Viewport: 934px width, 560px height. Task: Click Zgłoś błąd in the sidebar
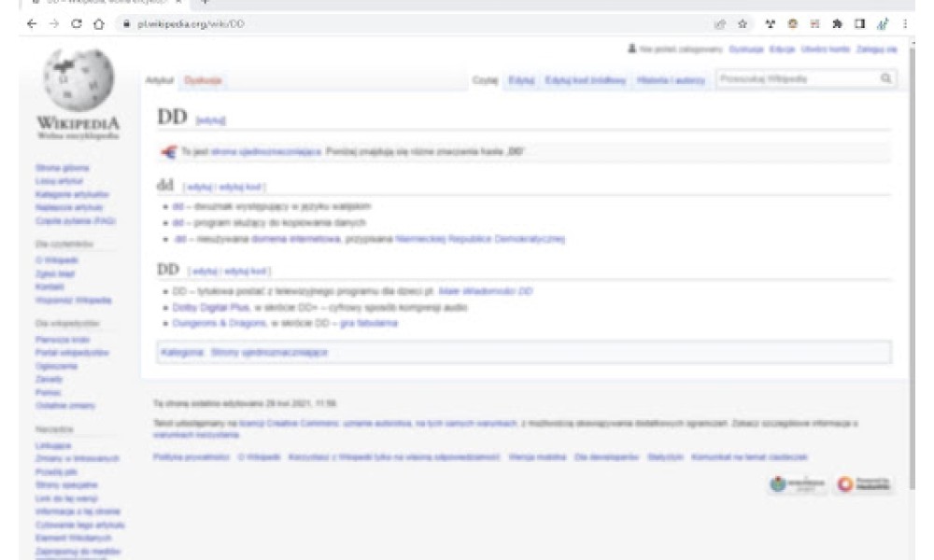[x=55, y=273]
